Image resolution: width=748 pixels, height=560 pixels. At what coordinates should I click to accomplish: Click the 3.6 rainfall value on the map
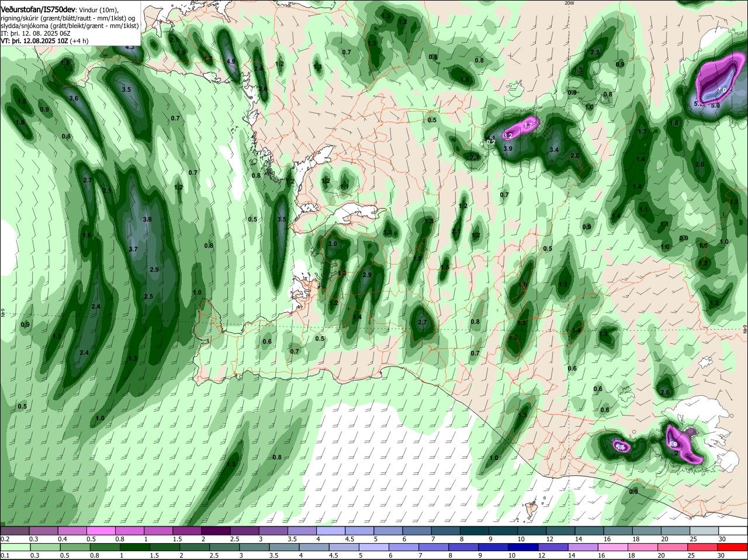[x=74, y=98]
